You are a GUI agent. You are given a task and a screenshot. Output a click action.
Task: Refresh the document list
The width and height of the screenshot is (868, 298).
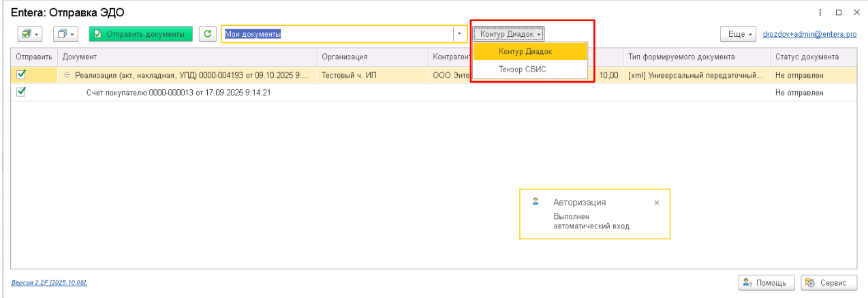click(207, 33)
